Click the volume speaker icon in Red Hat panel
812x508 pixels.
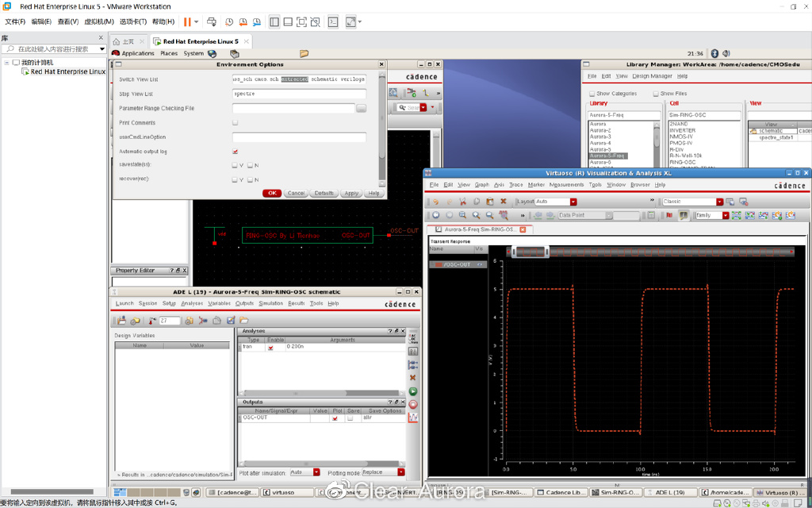click(x=726, y=53)
